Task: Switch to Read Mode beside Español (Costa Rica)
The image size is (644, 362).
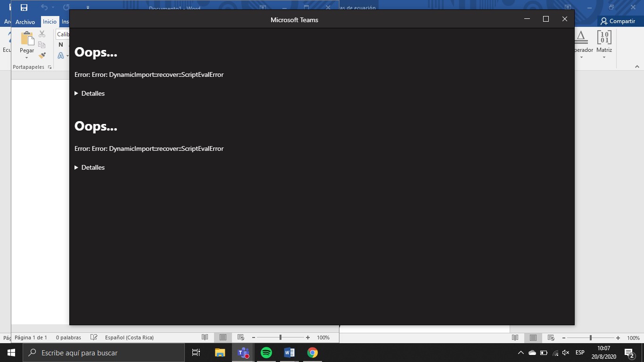Action: click(205, 337)
